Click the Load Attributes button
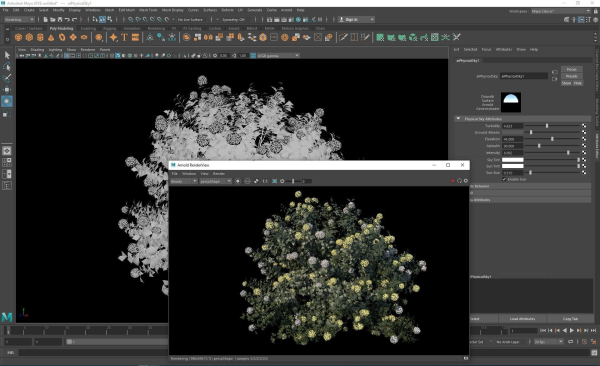This screenshot has width=600, height=366. (522, 319)
